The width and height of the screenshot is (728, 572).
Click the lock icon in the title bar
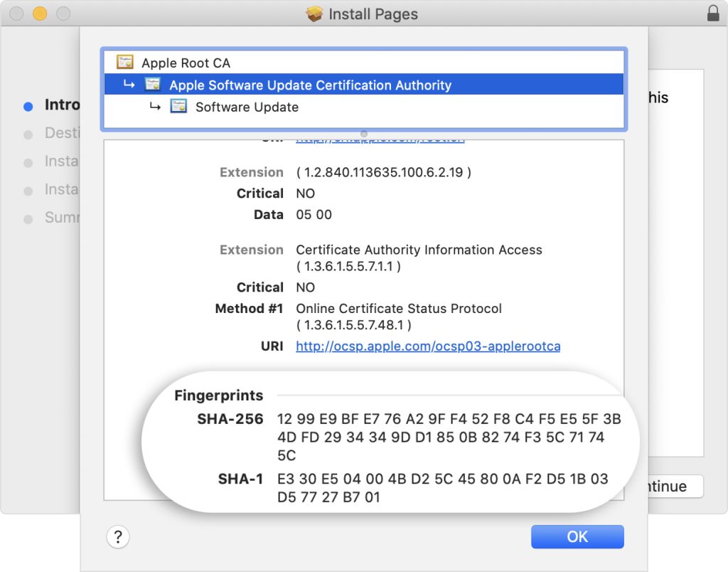pyautogui.click(x=712, y=13)
